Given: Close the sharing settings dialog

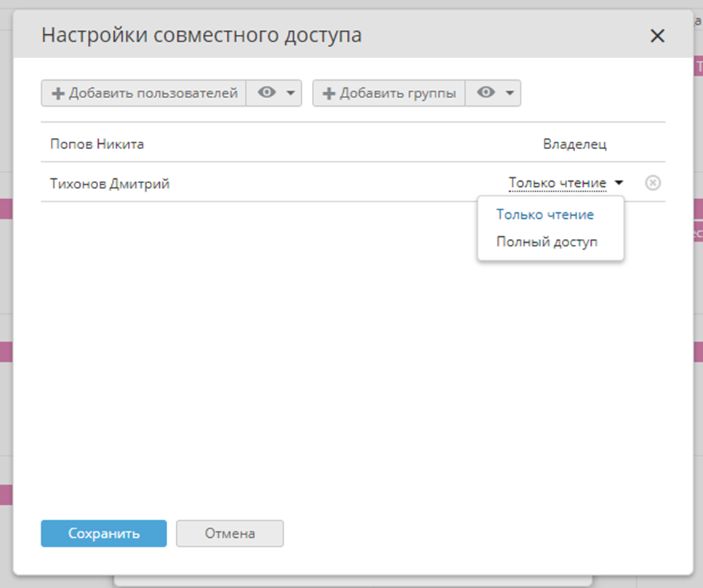Looking at the screenshot, I should coord(657,36).
